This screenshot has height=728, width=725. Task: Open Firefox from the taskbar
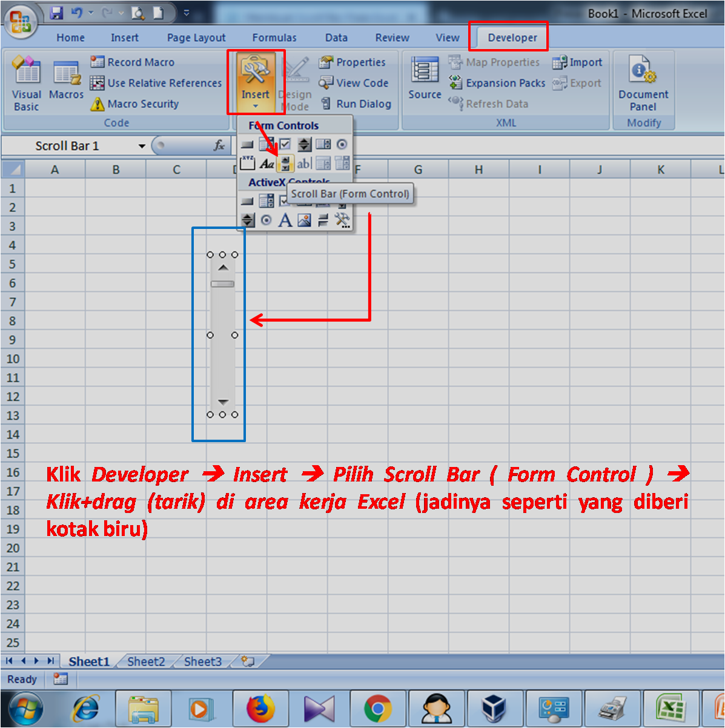pyautogui.click(x=261, y=708)
